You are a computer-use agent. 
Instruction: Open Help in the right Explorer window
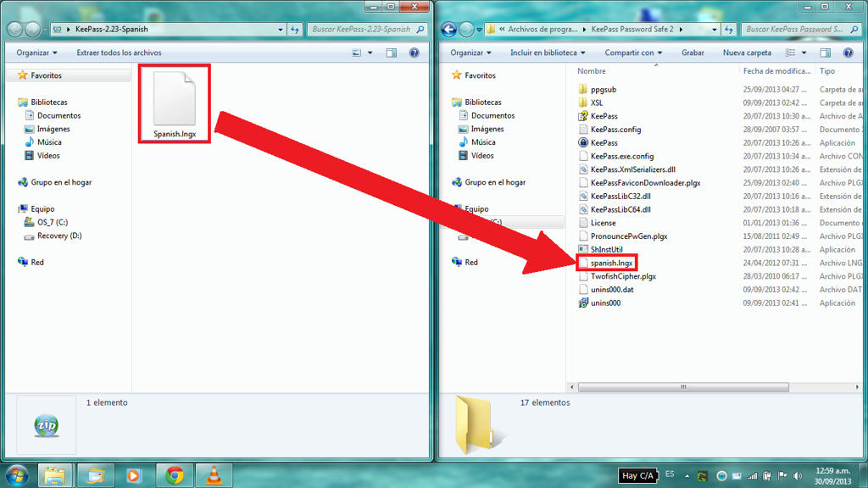coord(848,53)
